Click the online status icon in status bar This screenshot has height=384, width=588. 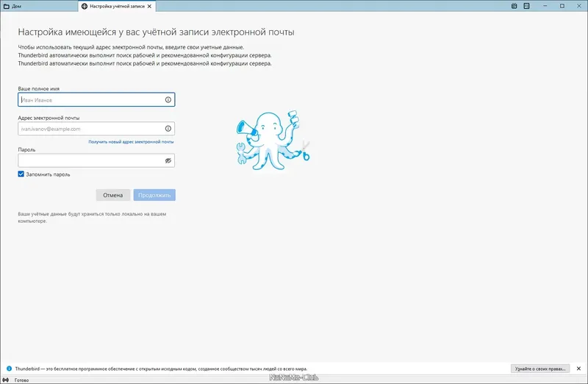(x=6, y=380)
